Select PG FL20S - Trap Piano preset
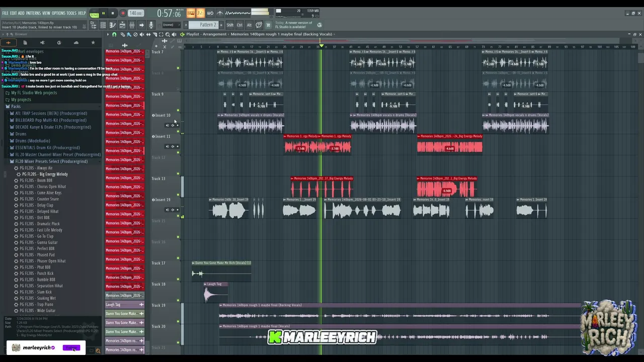The width and height of the screenshot is (644, 362). point(38,305)
